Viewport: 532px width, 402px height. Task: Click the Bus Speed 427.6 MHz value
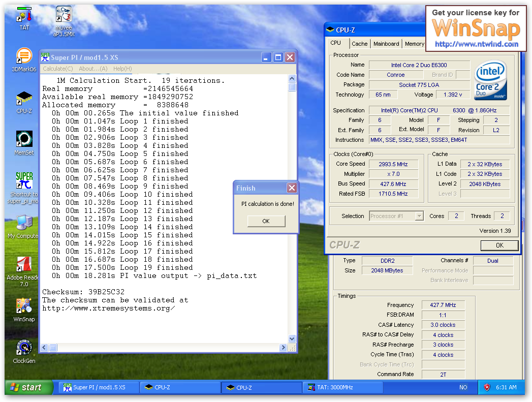[x=394, y=184]
